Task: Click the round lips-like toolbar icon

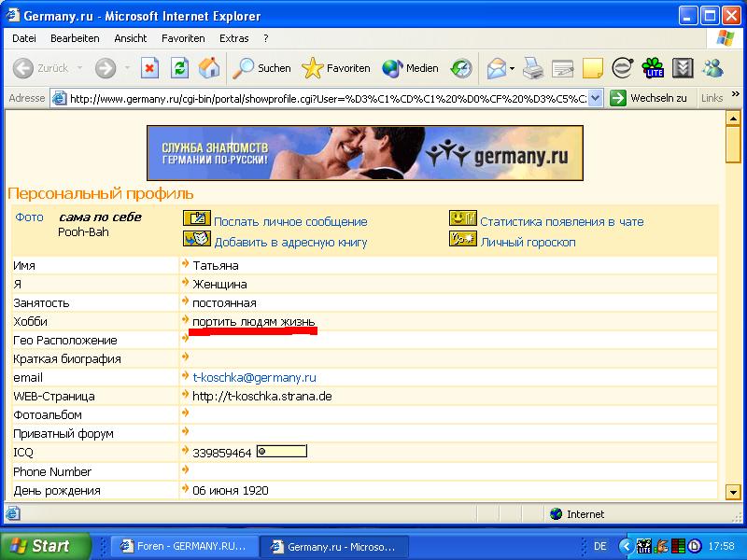Action: click(622, 68)
